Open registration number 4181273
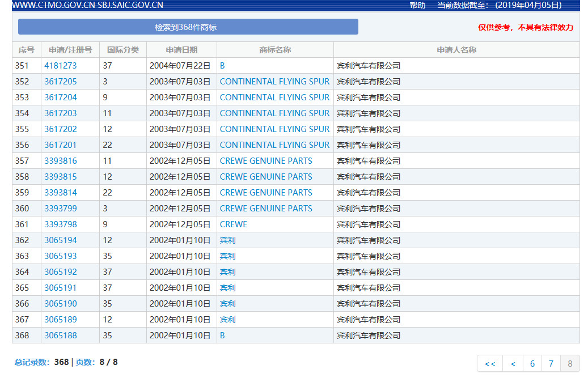 tap(60, 66)
